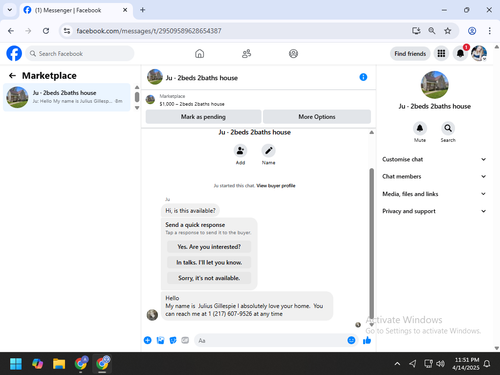Open the conversation information icon

pos(363,77)
